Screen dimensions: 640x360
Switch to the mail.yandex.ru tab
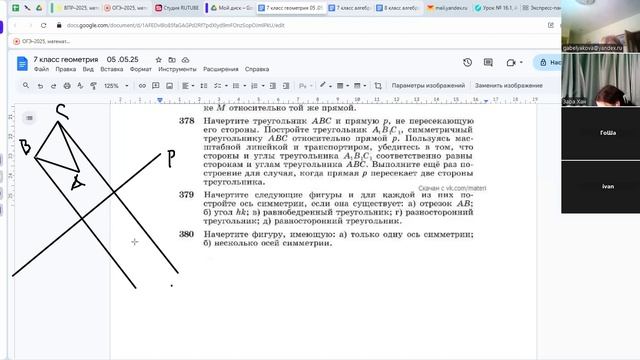coord(448,8)
